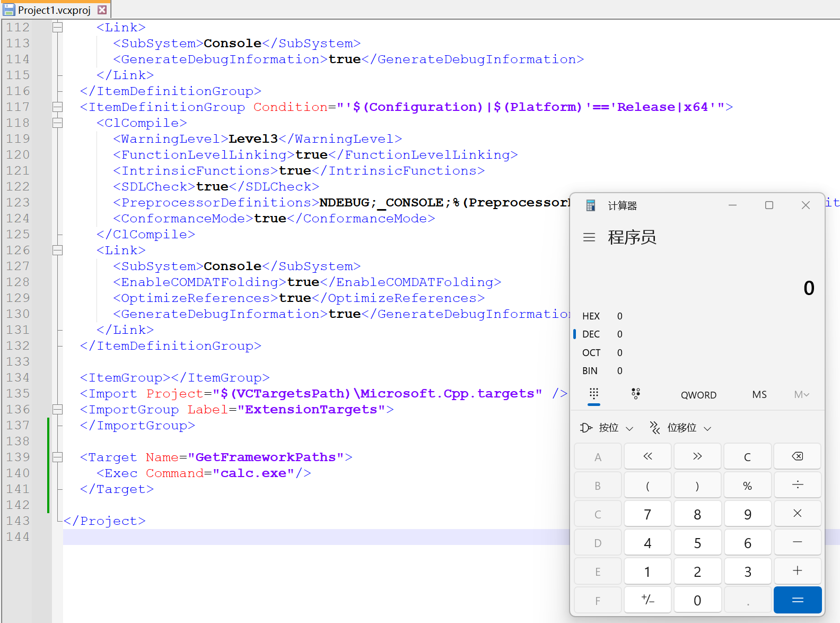Screen dimensions: 840x623
Task: Open the calculator hamburger navigation menu
Action: (x=589, y=237)
